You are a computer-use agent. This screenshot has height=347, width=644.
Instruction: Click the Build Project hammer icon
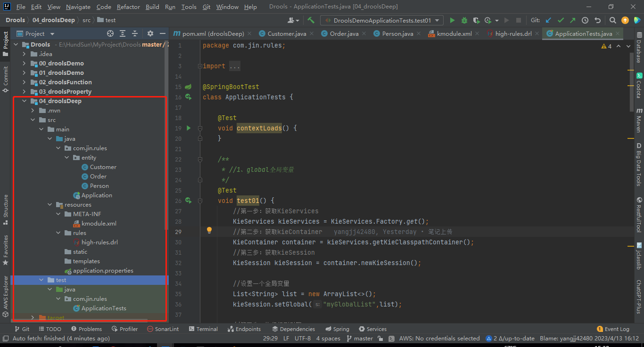coord(311,20)
